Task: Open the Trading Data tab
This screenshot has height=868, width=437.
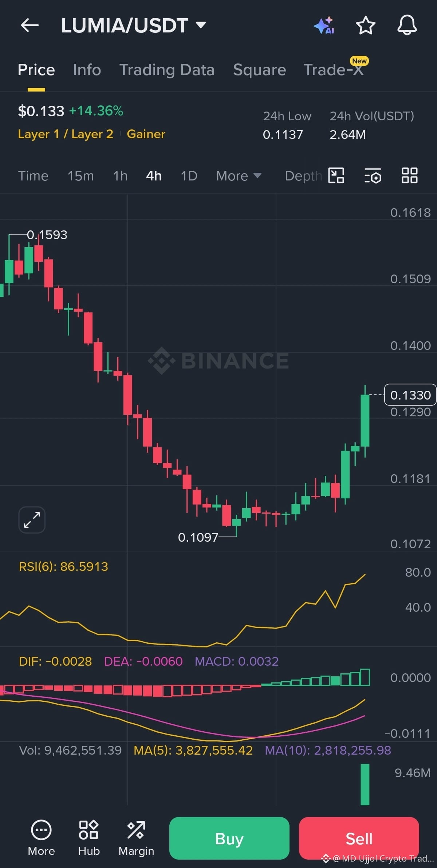Action: [x=167, y=70]
